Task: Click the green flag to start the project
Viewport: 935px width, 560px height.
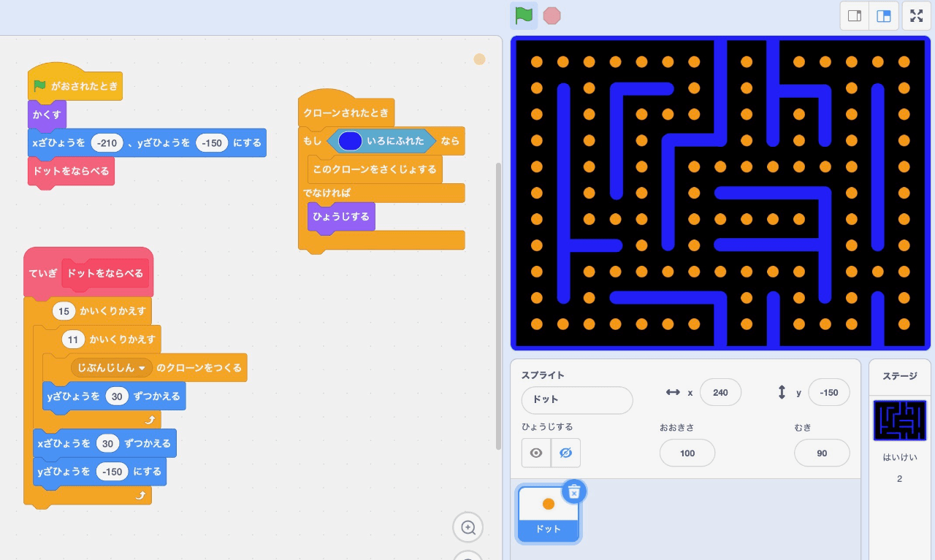Action: coord(524,15)
